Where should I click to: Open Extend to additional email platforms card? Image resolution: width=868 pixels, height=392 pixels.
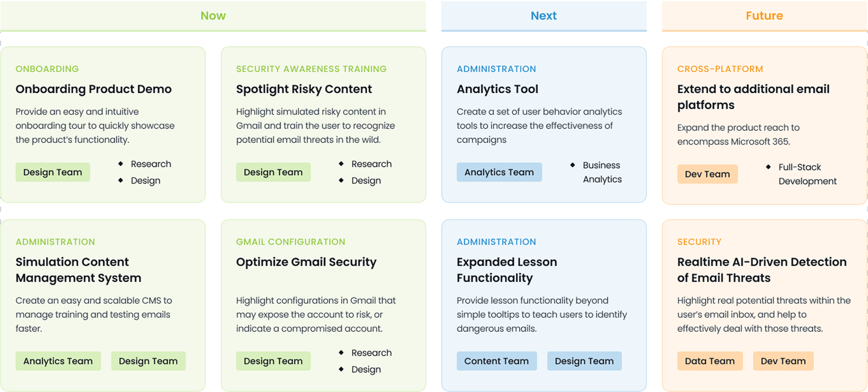754,97
